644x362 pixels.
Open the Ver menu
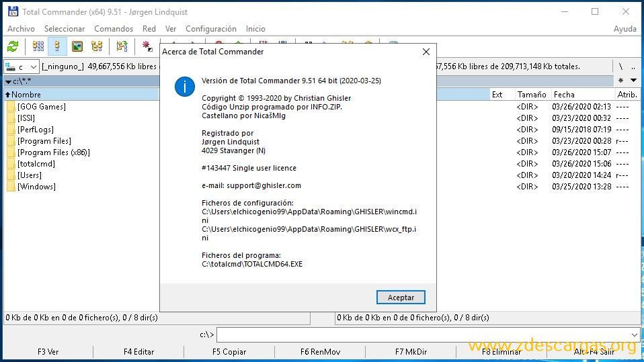click(171, 29)
